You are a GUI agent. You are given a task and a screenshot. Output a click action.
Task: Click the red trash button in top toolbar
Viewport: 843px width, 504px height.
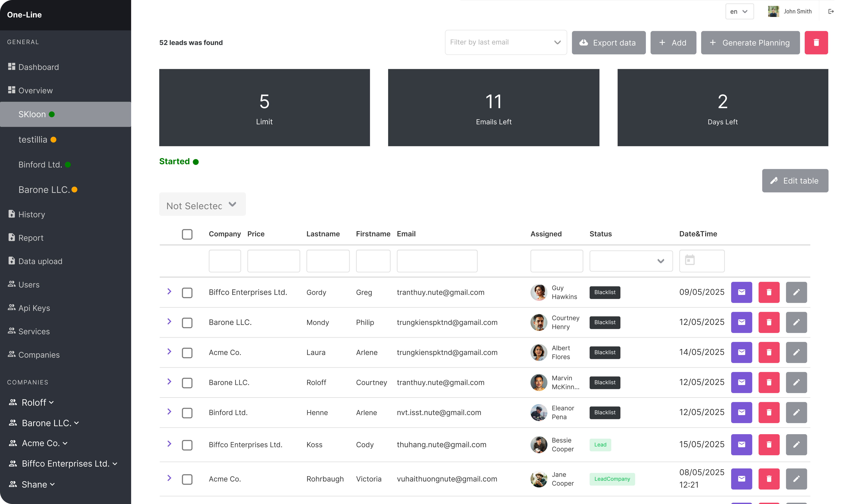[x=816, y=43]
